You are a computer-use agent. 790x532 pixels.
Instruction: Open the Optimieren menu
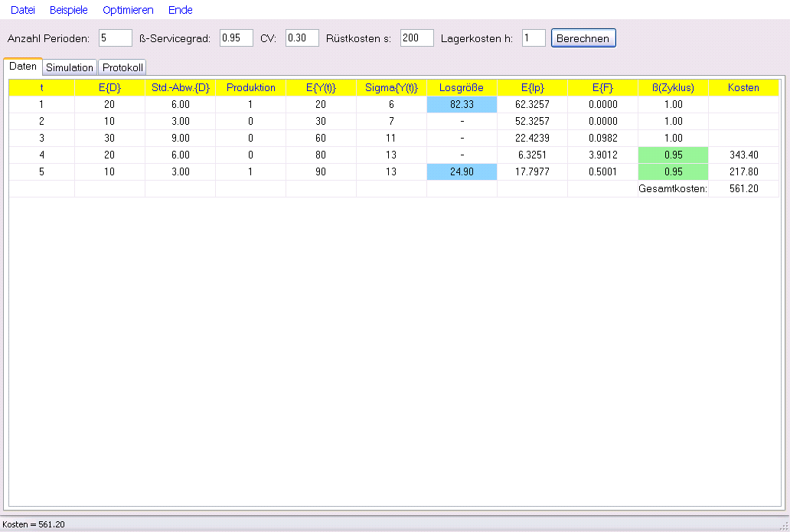pyautogui.click(x=128, y=10)
